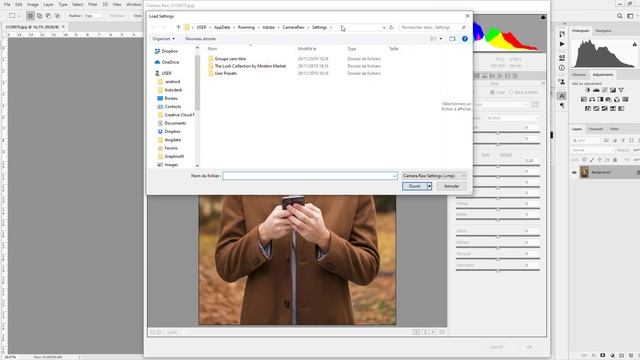
Task: Open the File menu in Photoshop
Action: tap(7, 4)
